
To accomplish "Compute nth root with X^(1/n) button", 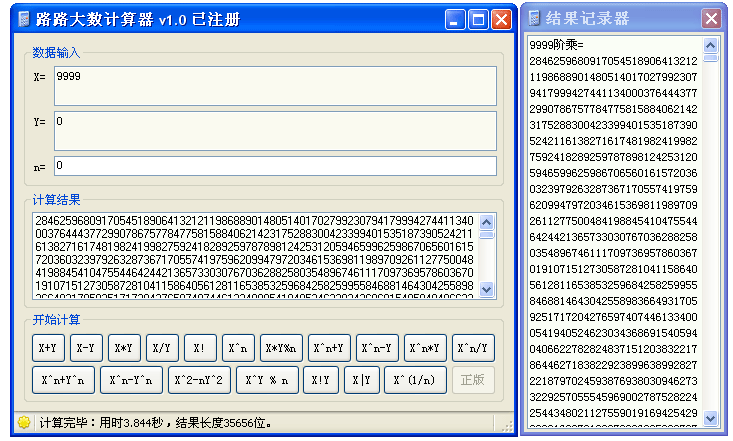I will (416, 380).
